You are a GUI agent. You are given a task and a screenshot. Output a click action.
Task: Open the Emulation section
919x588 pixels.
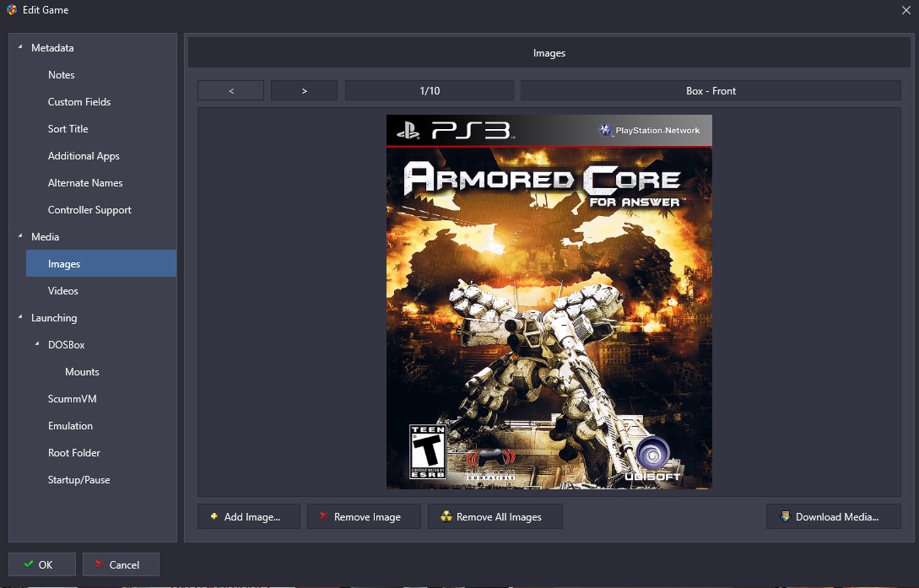tap(70, 426)
